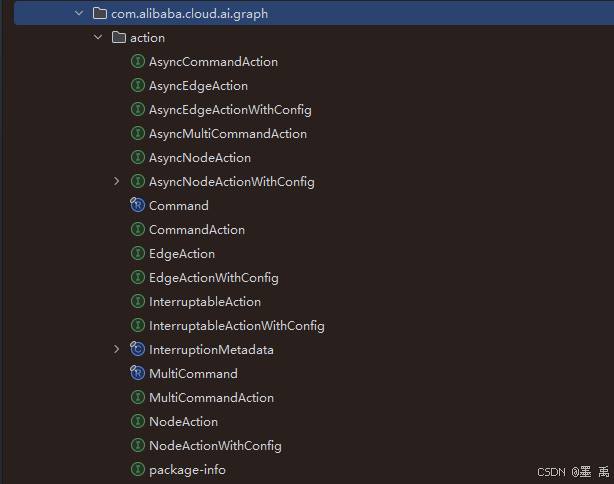
Task: Click the InterruptableAction interface icon
Action: coord(138,302)
